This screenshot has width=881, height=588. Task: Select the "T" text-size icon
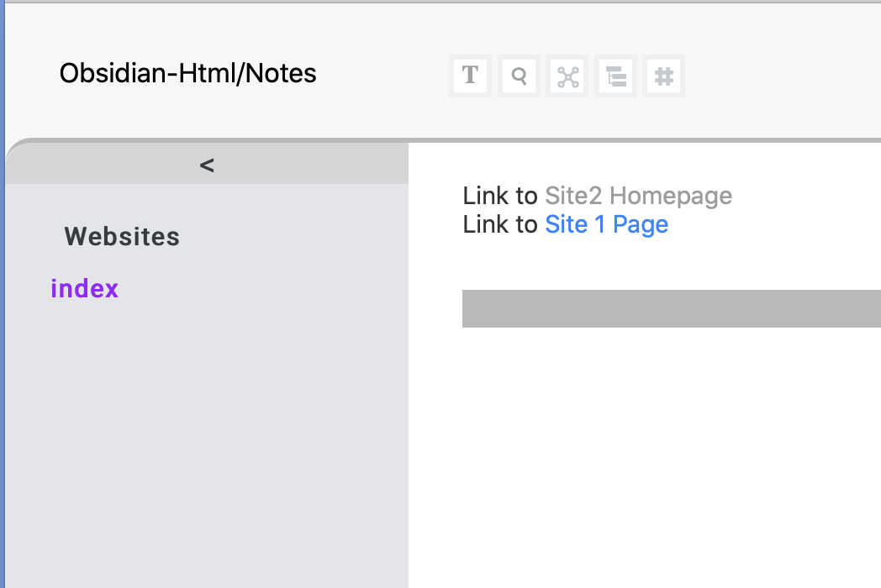click(470, 76)
